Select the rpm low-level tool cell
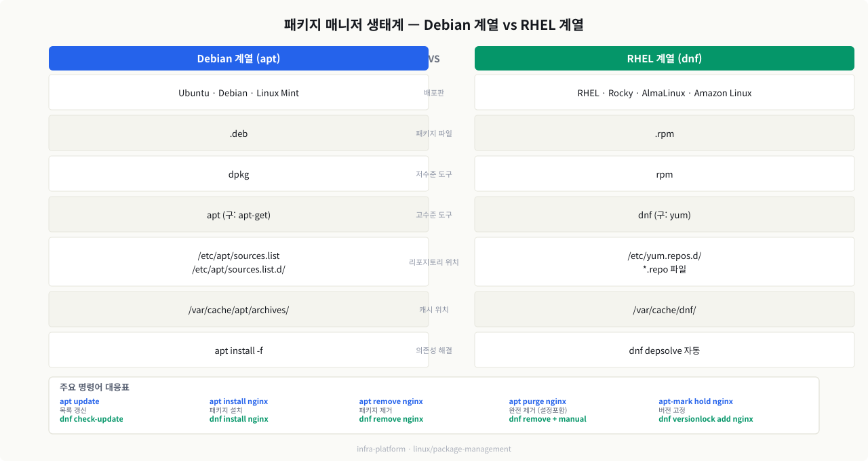Image resolution: width=868 pixels, height=461 pixels. pos(665,174)
